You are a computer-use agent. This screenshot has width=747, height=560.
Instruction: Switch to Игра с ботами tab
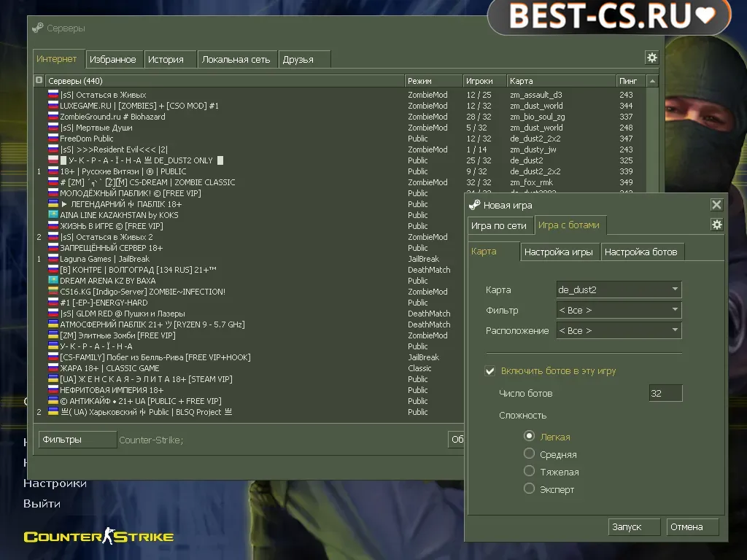click(570, 225)
